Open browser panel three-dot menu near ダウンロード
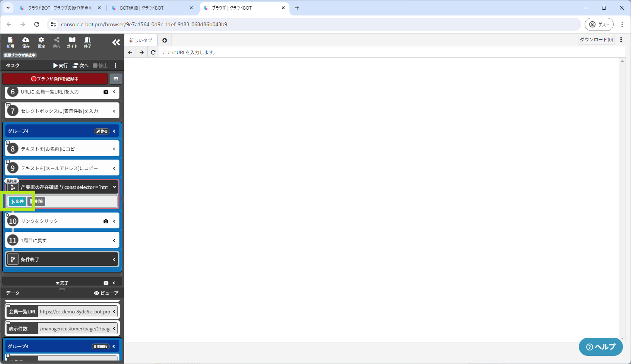This screenshot has width=631, height=364. 621,40
